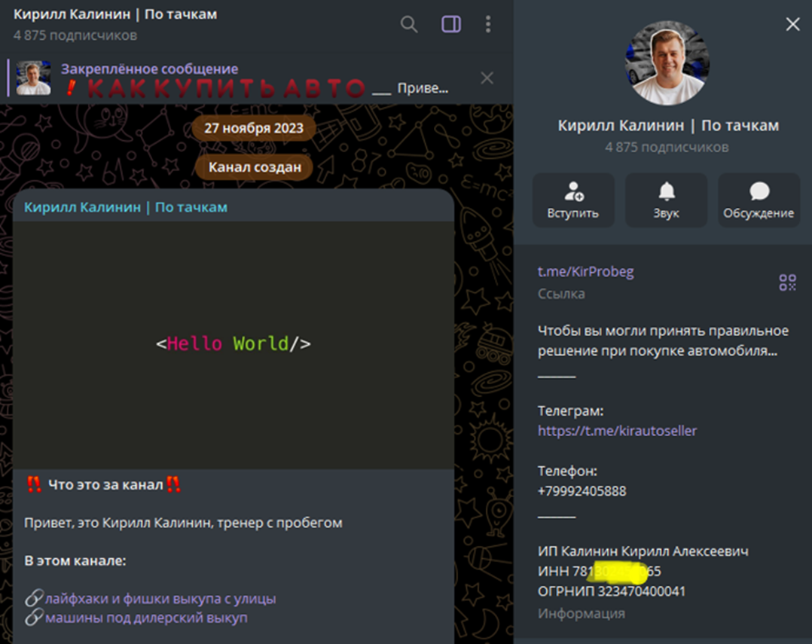Toggle the side info panel icon
812x644 pixels.
450,24
